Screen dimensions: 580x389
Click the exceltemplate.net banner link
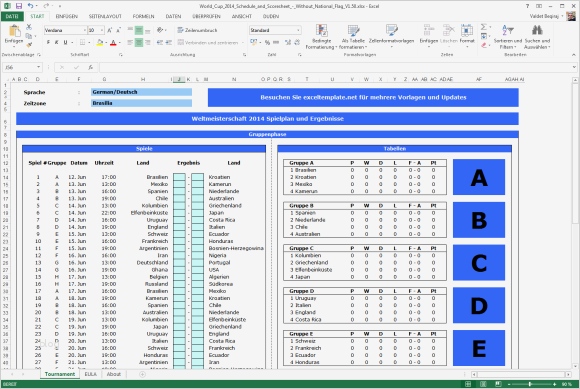pyautogui.click(x=363, y=98)
